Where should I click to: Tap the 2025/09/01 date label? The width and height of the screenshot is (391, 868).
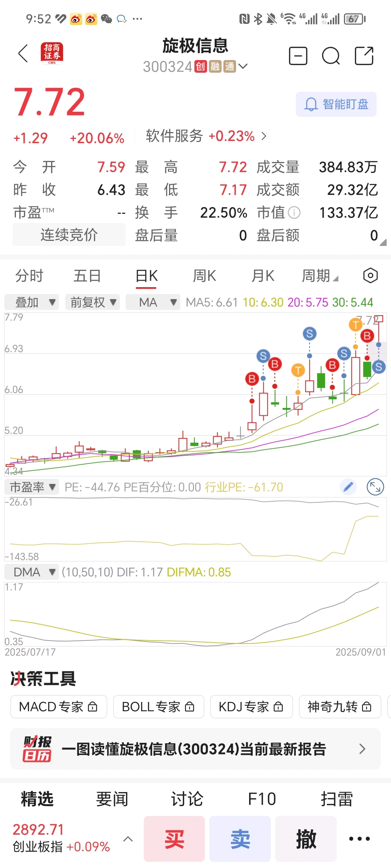tap(361, 652)
